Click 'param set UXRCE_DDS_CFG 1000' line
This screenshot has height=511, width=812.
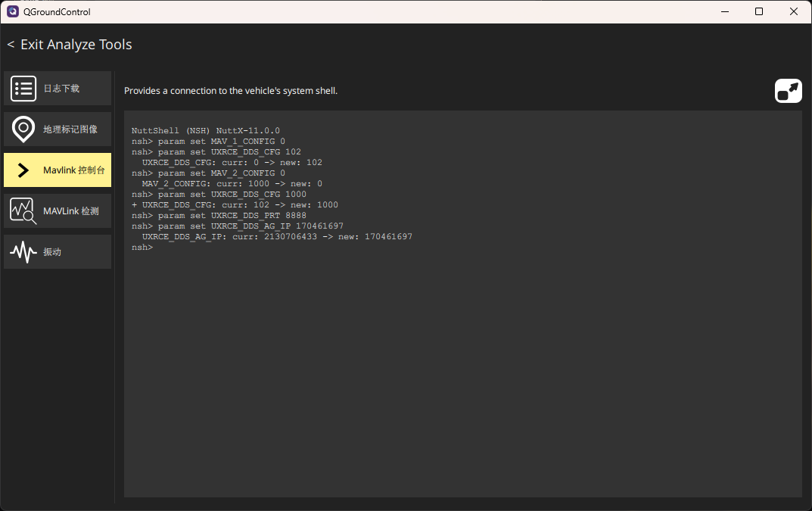point(219,195)
